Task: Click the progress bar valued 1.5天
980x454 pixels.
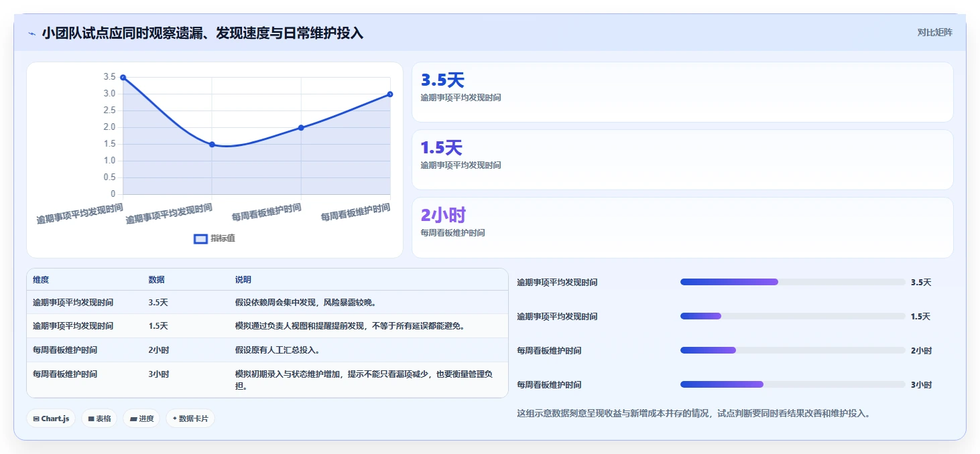Action: pos(792,316)
